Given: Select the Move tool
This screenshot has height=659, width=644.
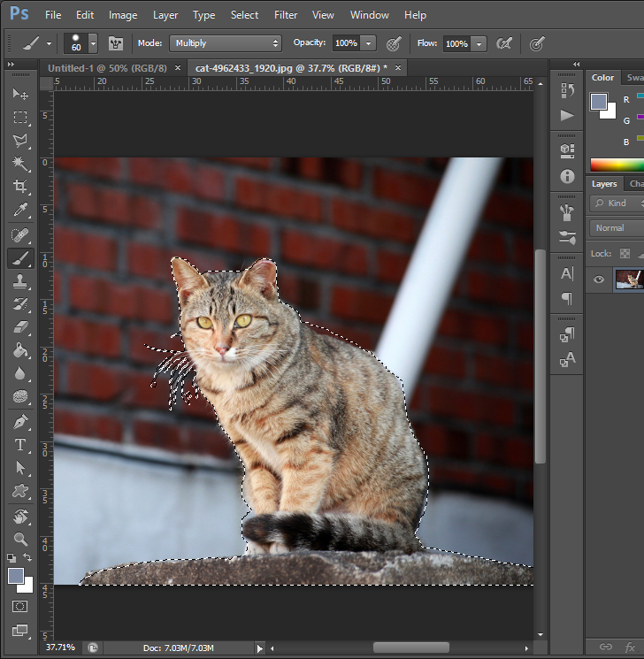Looking at the screenshot, I should click(x=20, y=94).
